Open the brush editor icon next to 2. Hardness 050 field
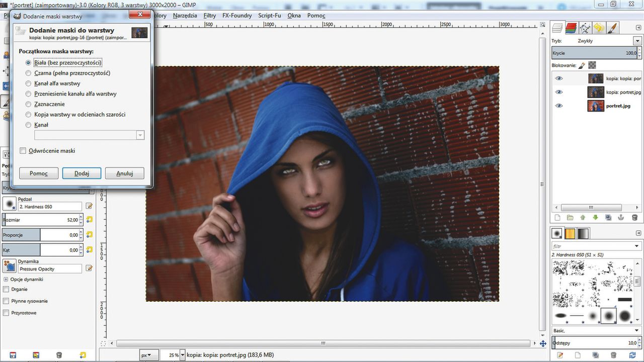The height and width of the screenshot is (362, 644). click(90, 206)
